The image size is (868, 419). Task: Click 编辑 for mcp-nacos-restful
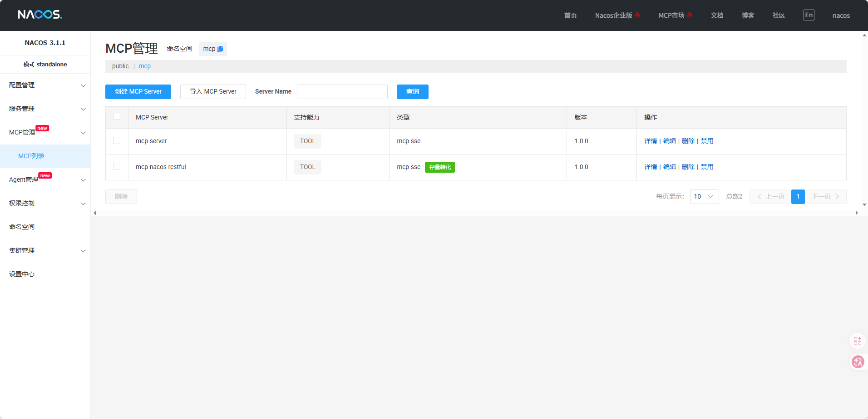pyautogui.click(x=669, y=167)
